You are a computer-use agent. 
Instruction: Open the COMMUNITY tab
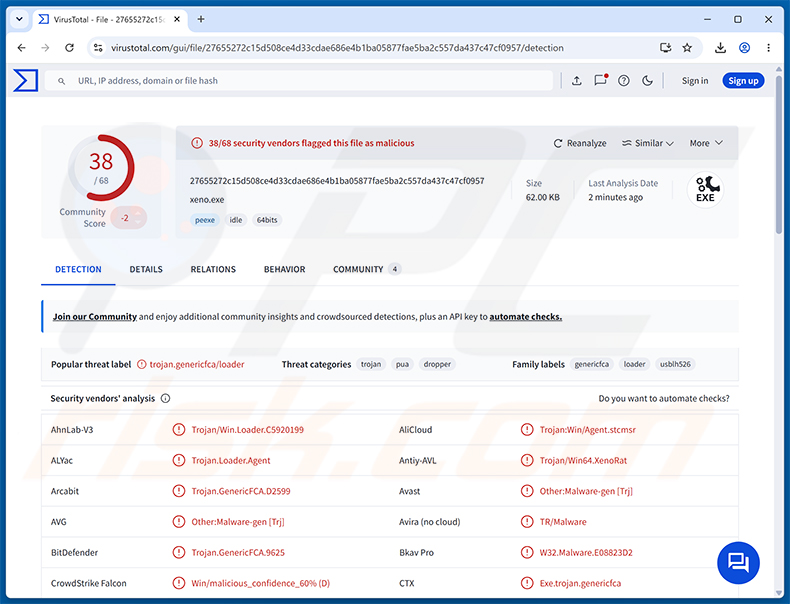point(366,270)
